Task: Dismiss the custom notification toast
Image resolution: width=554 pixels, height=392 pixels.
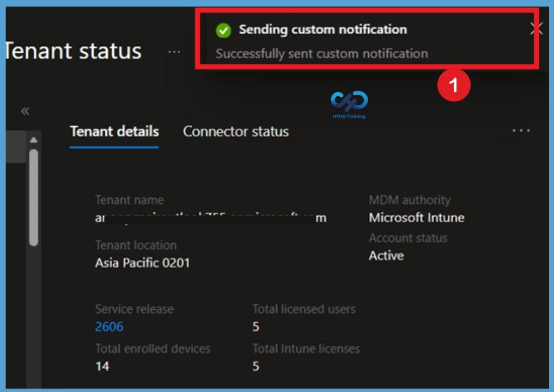Action: pyautogui.click(x=535, y=29)
